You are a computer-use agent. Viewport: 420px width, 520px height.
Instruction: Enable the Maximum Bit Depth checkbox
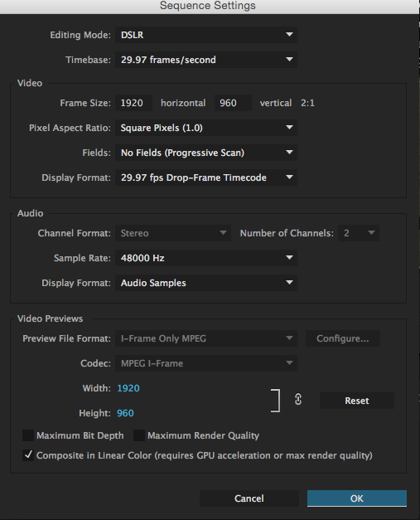pos(28,435)
